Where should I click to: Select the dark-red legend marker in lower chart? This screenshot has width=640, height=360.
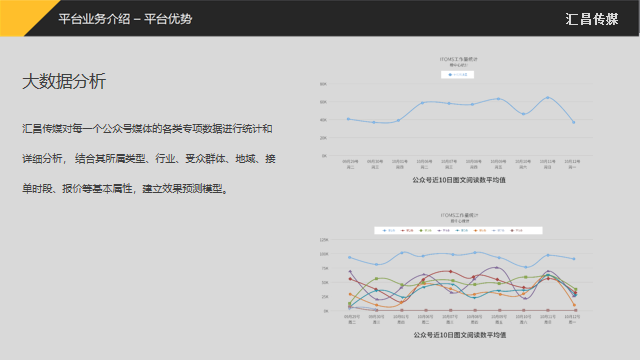[x=402, y=231]
